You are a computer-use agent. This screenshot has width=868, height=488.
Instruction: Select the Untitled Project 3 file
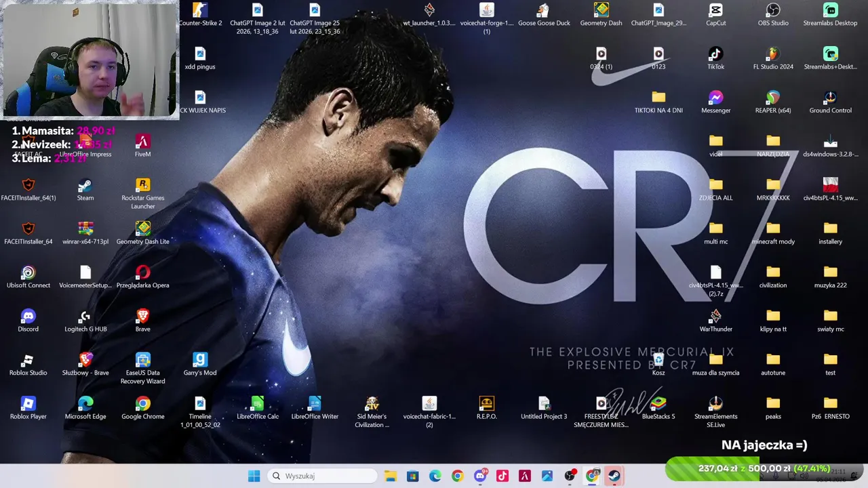pyautogui.click(x=544, y=408)
